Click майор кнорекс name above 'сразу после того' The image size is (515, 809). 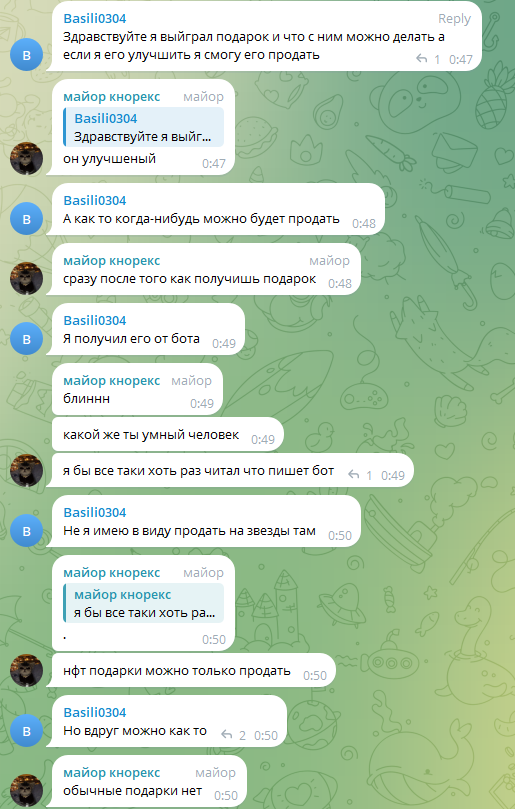[111, 261]
